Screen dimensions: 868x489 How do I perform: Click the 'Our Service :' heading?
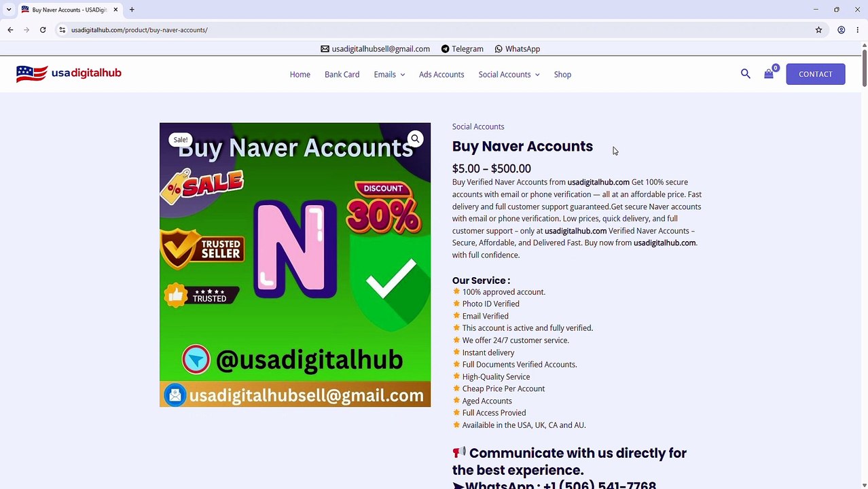pyautogui.click(x=481, y=280)
